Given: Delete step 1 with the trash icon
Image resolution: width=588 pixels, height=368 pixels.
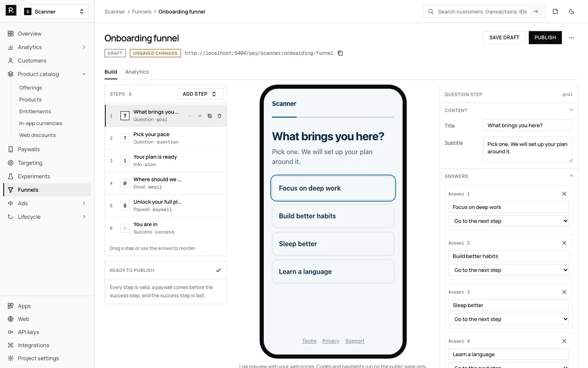Looking at the screenshot, I should (x=219, y=116).
